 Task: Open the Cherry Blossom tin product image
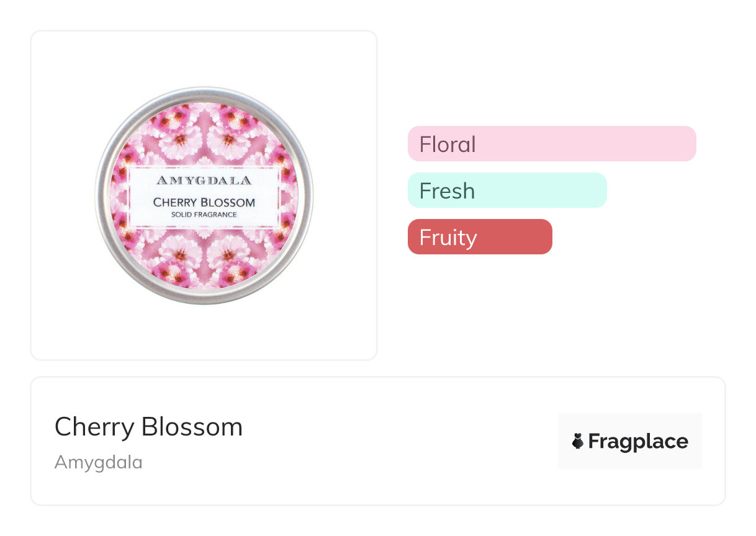(x=204, y=195)
